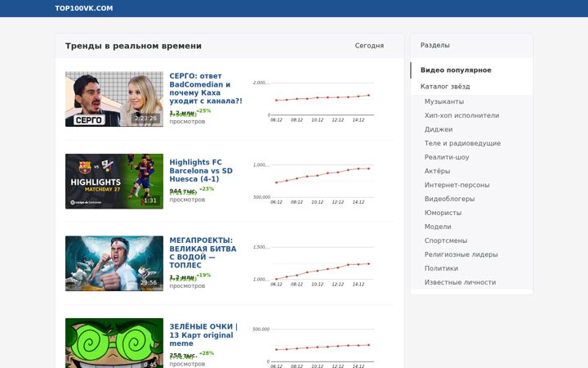The width and height of the screenshot is (588, 368).
Task: Open the Модели category
Action: coord(438,227)
